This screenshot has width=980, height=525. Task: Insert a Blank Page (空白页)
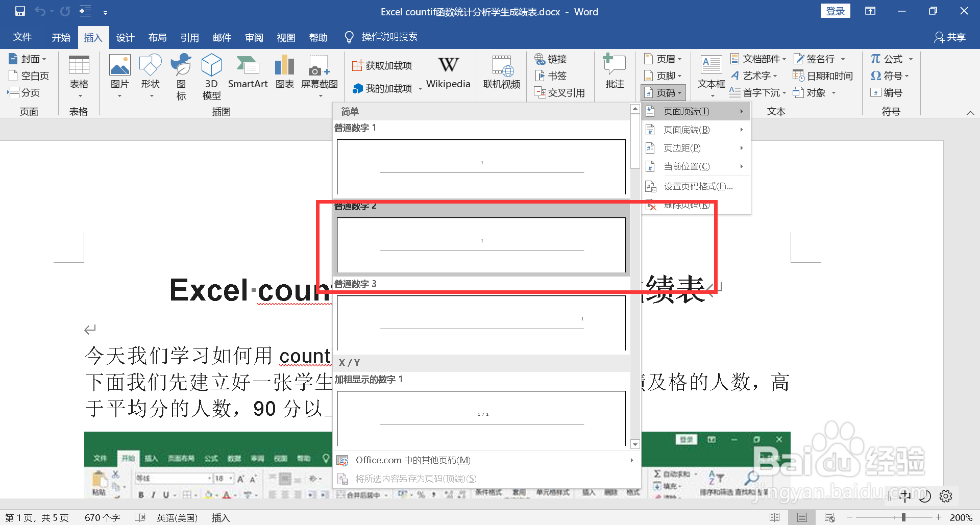(30, 76)
